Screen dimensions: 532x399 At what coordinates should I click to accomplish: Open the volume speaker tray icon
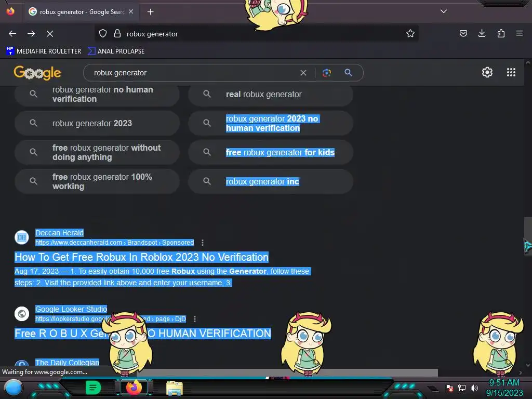pos(474,388)
